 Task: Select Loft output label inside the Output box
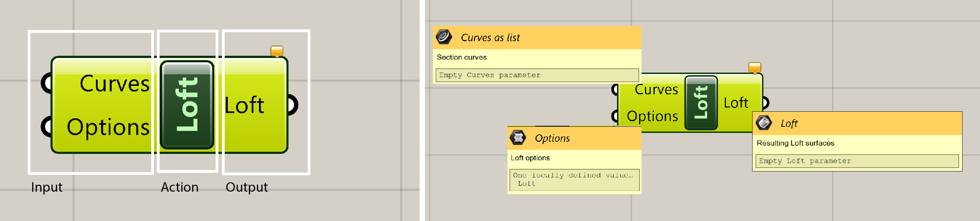click(244, 105)
